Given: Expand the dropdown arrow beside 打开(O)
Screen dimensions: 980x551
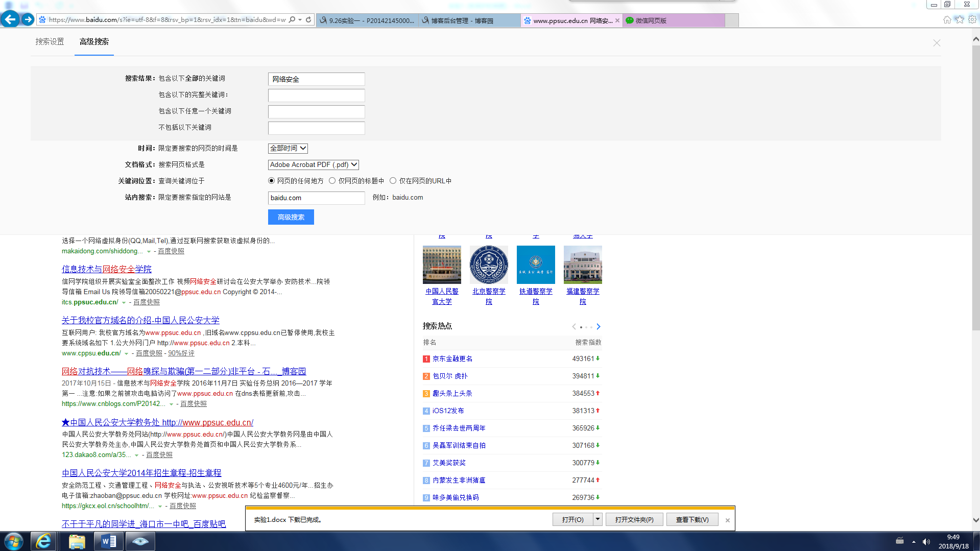Looking at the screenshot, I should click(x=597, y=519).
